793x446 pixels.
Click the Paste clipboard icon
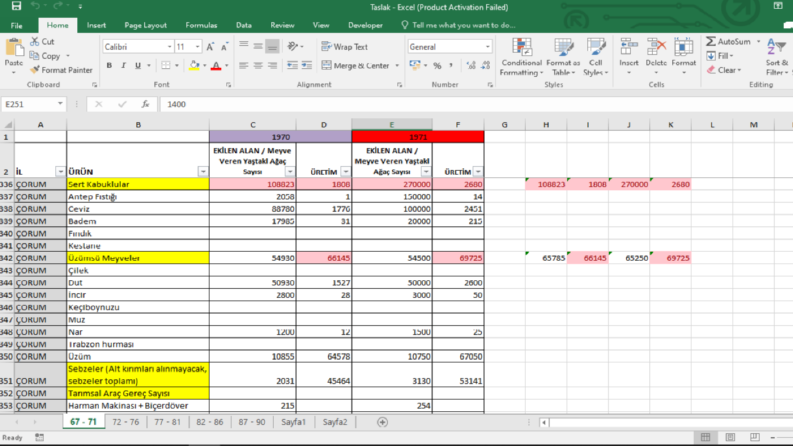[x=14, y=49]
